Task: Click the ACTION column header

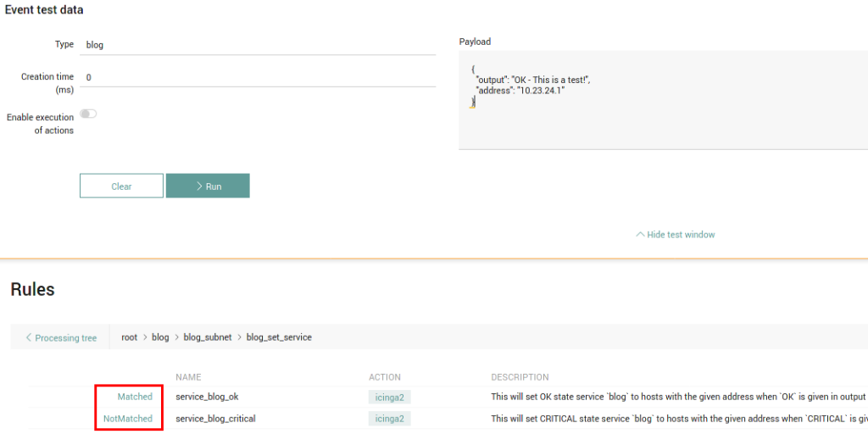Action: coord(385,377)
